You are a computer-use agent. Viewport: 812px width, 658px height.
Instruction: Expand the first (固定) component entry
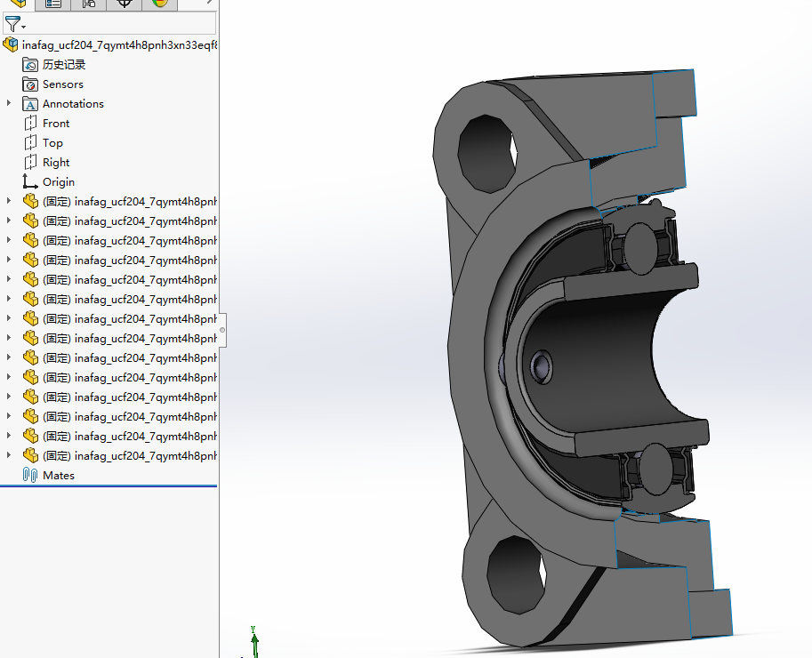coord(7,201)
